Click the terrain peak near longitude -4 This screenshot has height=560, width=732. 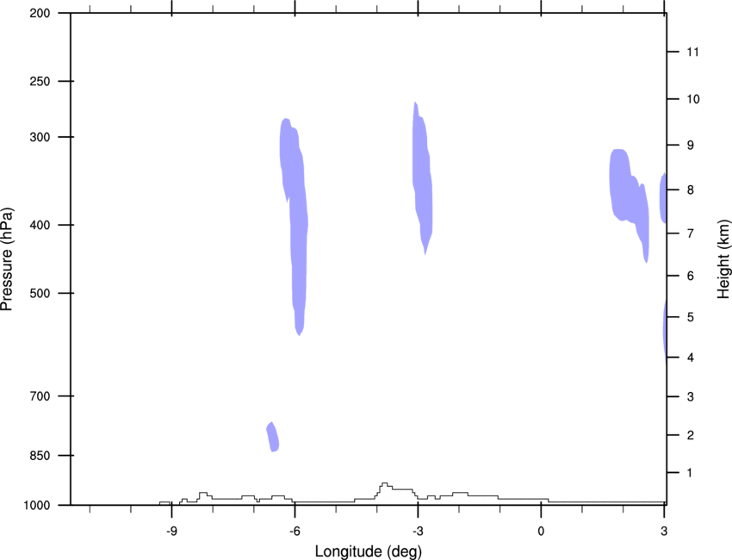tap(384, 484)
